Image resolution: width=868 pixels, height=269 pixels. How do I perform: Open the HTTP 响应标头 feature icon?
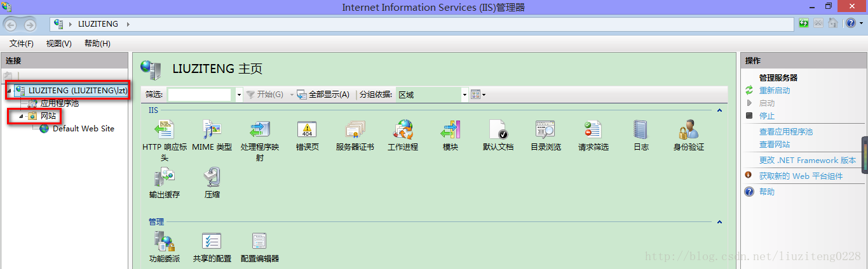point(165,129)
